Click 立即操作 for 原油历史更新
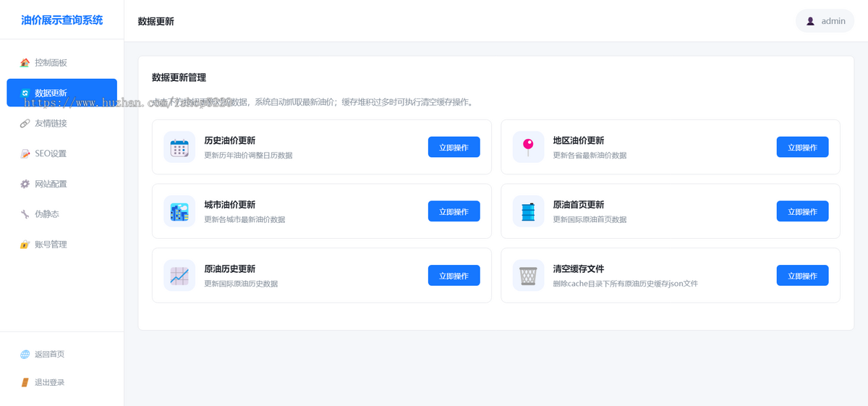The height and width of the screenshot is (406, 868). point(454,276)
